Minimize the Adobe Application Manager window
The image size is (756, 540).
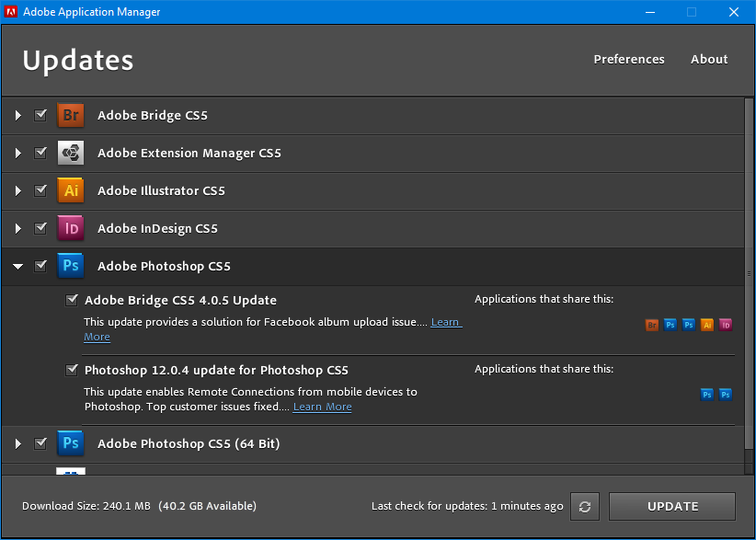tap(650, 12)
